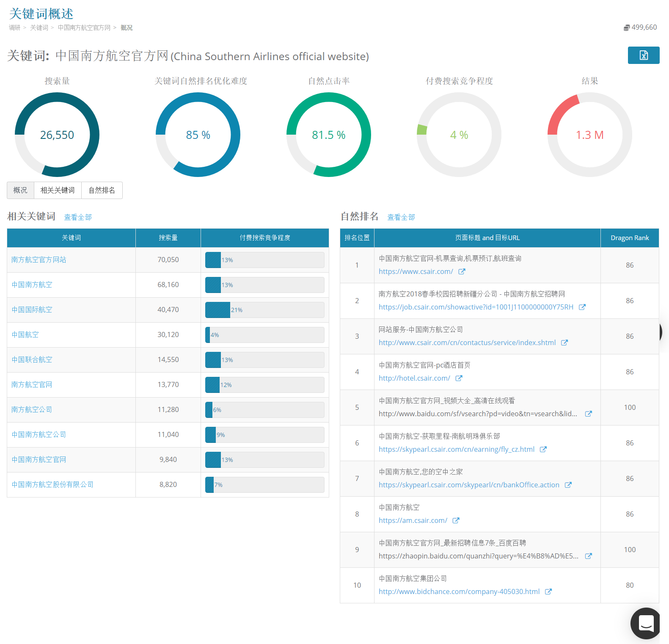Open keyword 中国航空
Image resolution: width=669 pixels, height=644 pixels.
[25, 334]
